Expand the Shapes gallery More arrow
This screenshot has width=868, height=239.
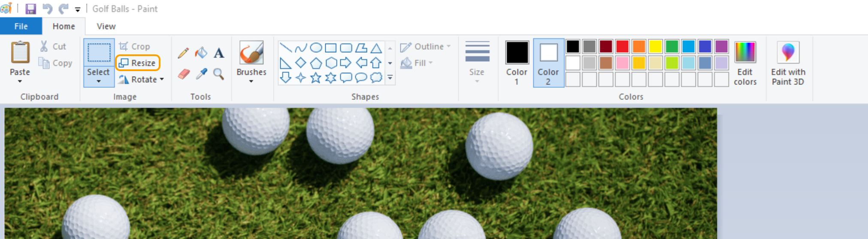390,78
